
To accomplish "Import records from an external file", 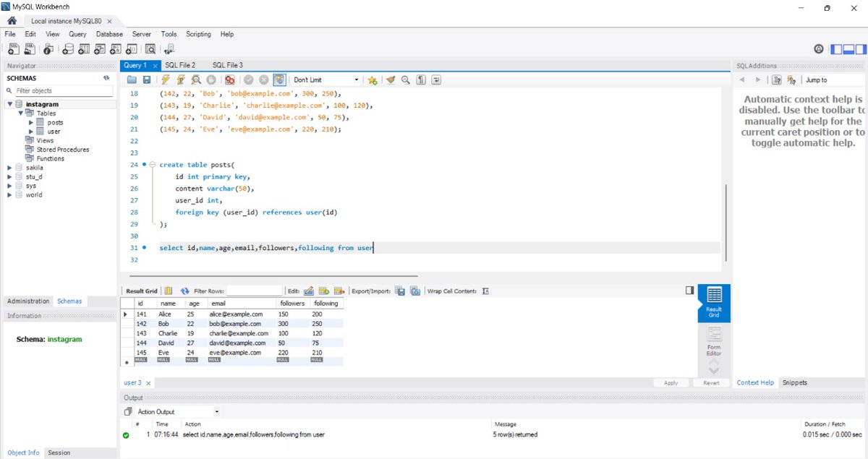I will click(414, 291).
